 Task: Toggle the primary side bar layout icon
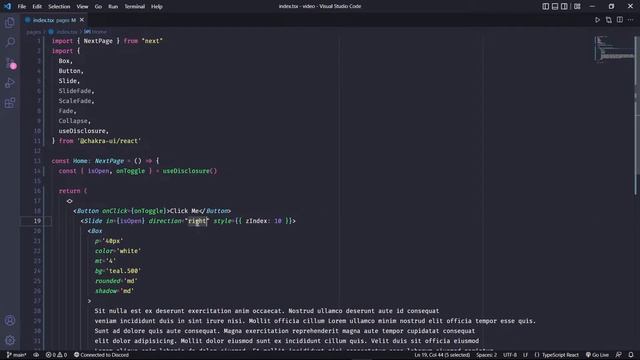545,6
